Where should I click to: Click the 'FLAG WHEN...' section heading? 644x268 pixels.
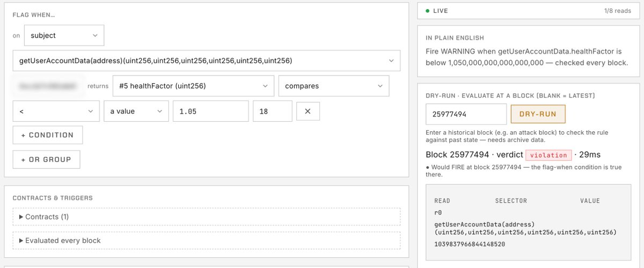tap(34, 14)
